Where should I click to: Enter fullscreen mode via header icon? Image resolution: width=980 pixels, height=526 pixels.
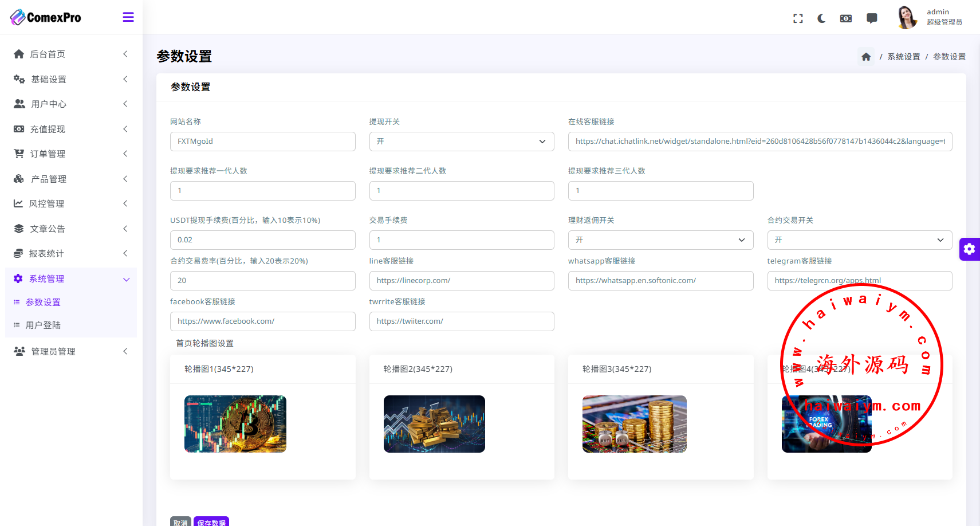(x=798, y=18)
